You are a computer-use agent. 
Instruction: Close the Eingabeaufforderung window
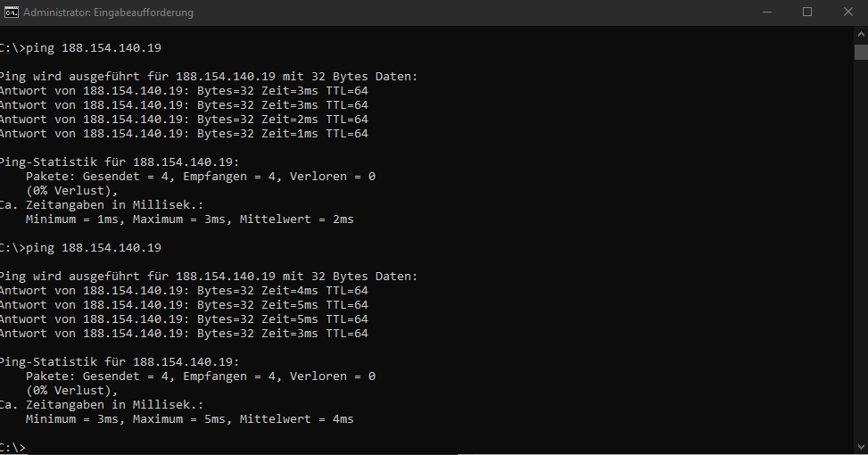coord(847,12)
